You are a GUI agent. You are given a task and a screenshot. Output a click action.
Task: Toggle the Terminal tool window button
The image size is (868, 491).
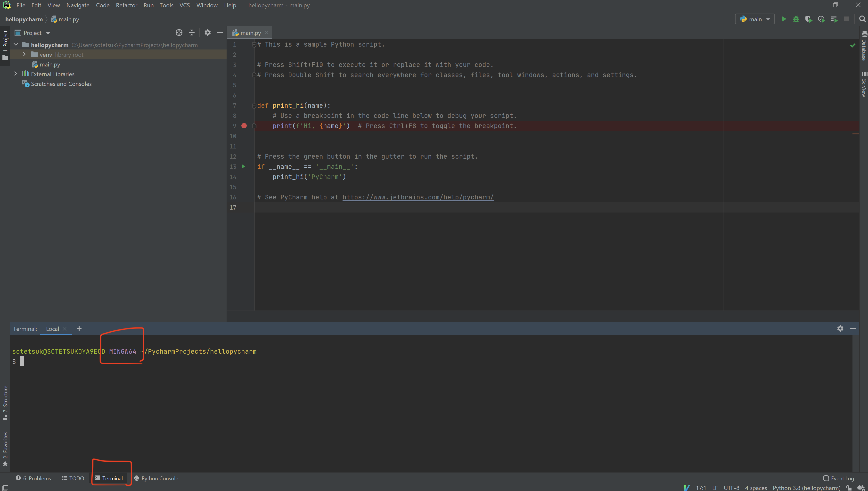pos(109,478)
